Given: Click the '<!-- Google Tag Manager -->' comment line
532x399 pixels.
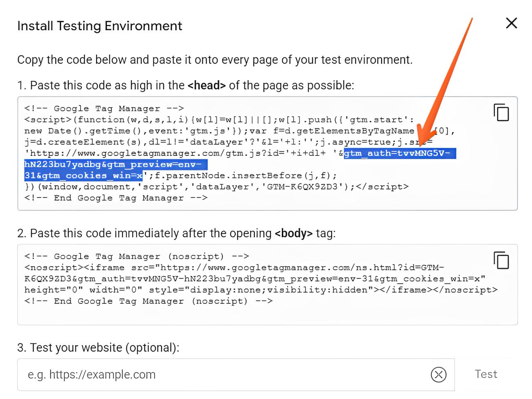Looking at the screenshot, I should tap(104, 108).
